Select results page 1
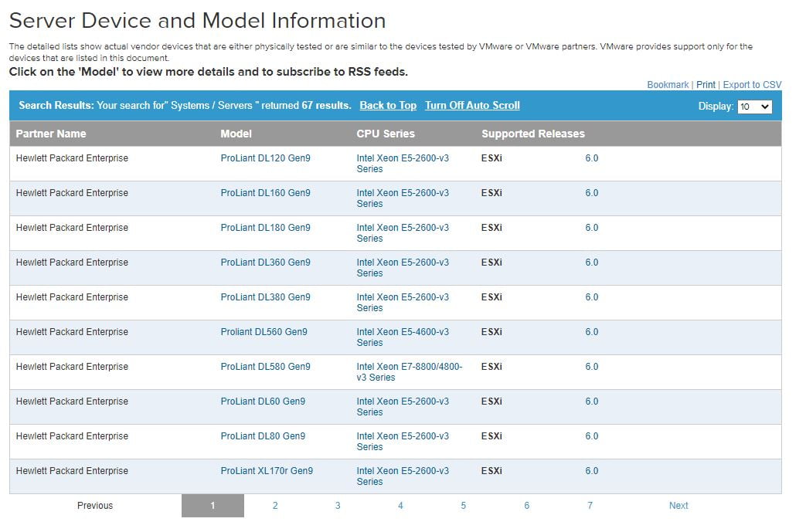 213,506
